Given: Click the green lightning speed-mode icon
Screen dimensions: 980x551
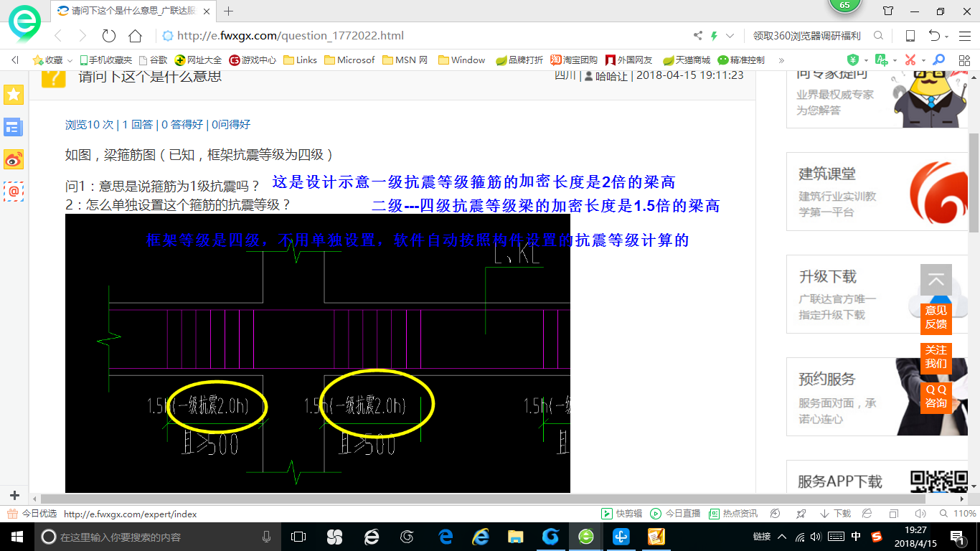Looking at the screenshot, I should pos(714,36).
